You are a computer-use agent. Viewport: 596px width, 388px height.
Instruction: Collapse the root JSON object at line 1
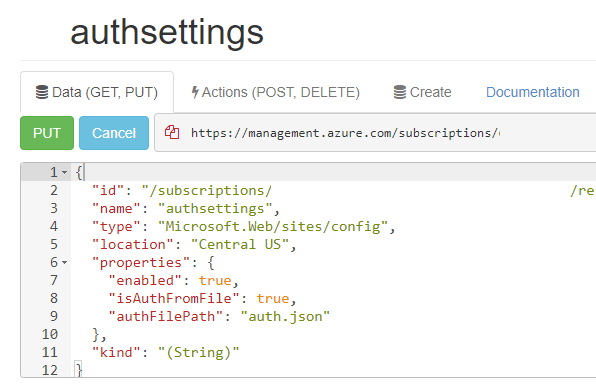tap(65, 173)
